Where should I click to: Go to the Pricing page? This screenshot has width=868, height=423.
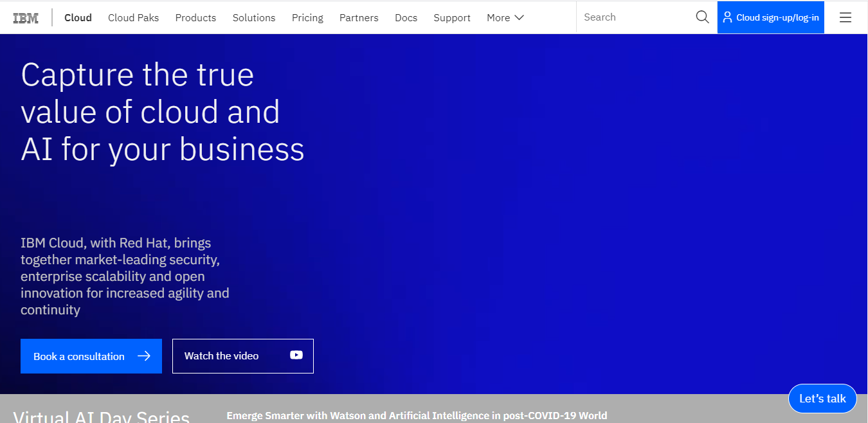[307, 17]
